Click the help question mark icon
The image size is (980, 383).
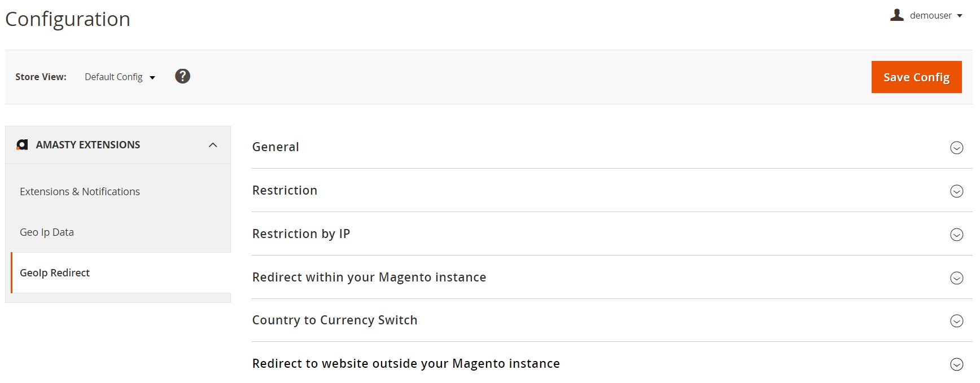tap(182, 76)
